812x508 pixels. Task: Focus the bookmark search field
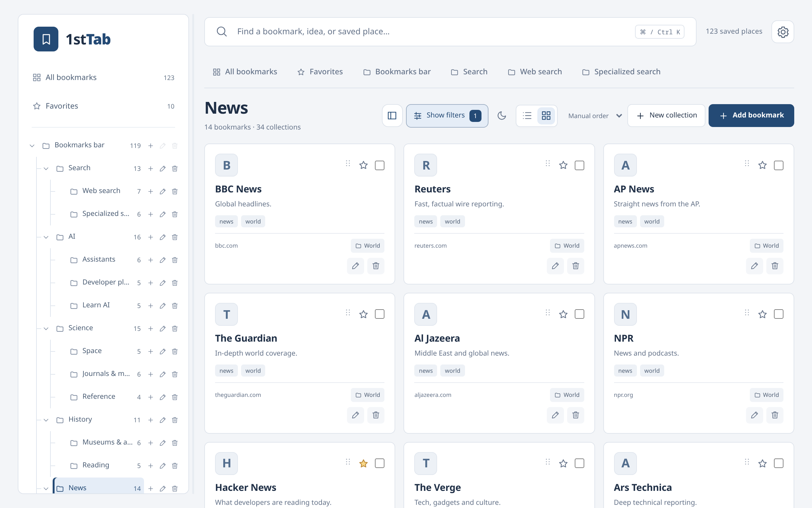[450, 32]
